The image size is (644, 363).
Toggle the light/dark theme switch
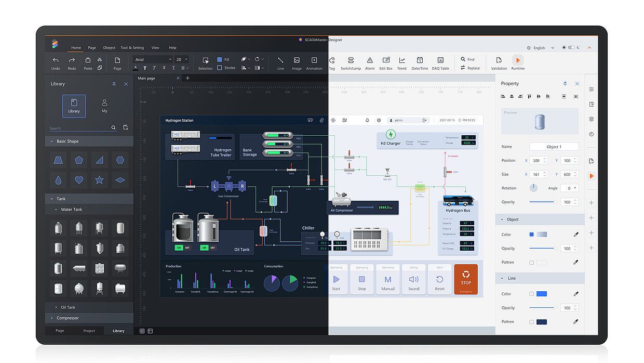(x=571, y=48)
